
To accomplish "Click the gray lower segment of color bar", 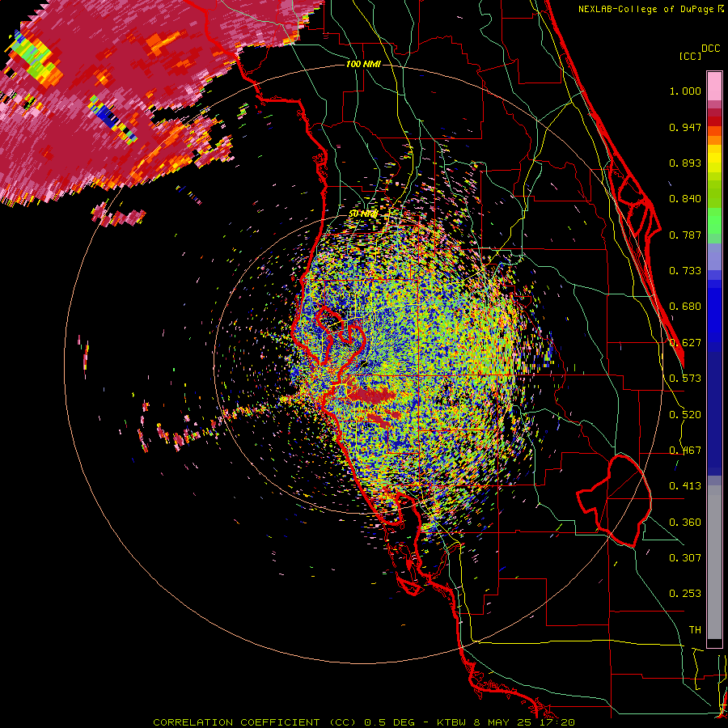I will click(x=714, y=562).
